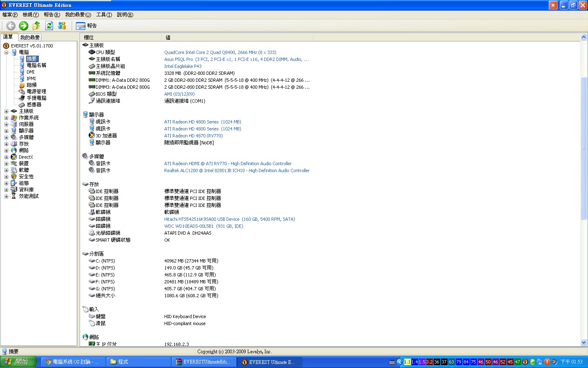Click the 欄位 column header

121,37
